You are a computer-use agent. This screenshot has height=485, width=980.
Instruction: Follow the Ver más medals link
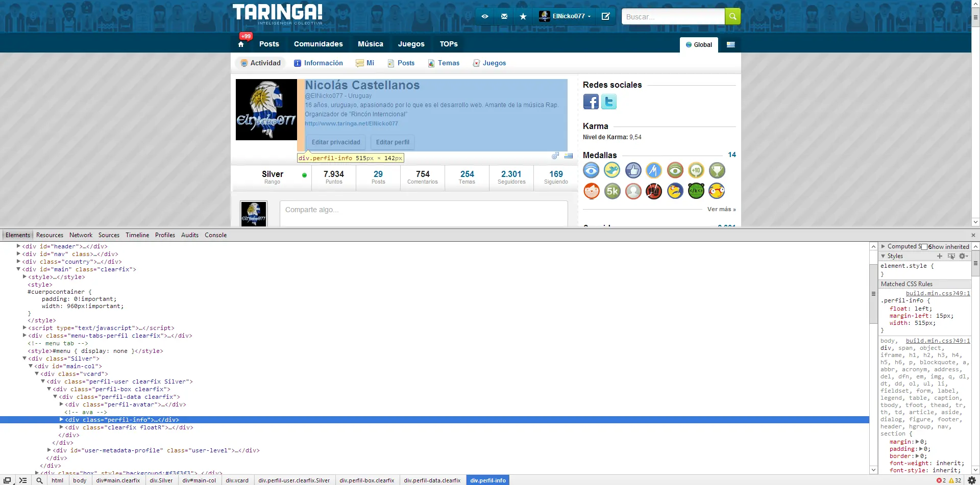coord(721,209)
